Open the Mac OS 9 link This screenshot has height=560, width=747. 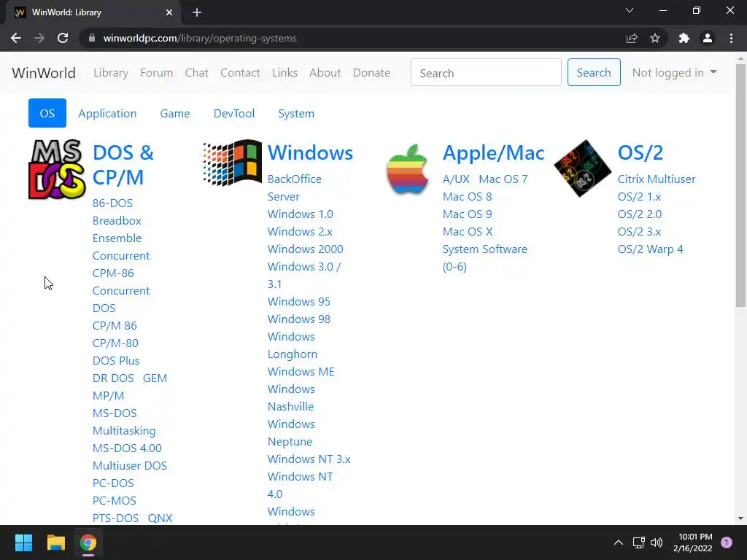[x=467, y=214]
